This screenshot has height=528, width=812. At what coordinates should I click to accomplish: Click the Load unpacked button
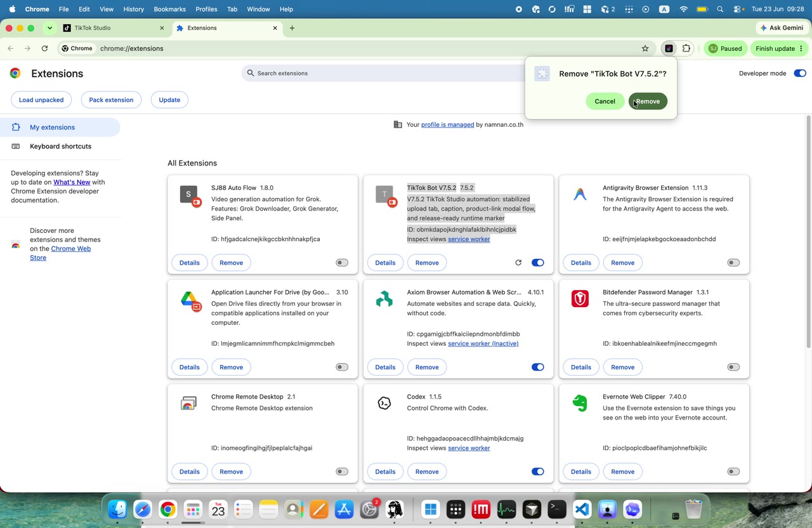coord(41,100)
